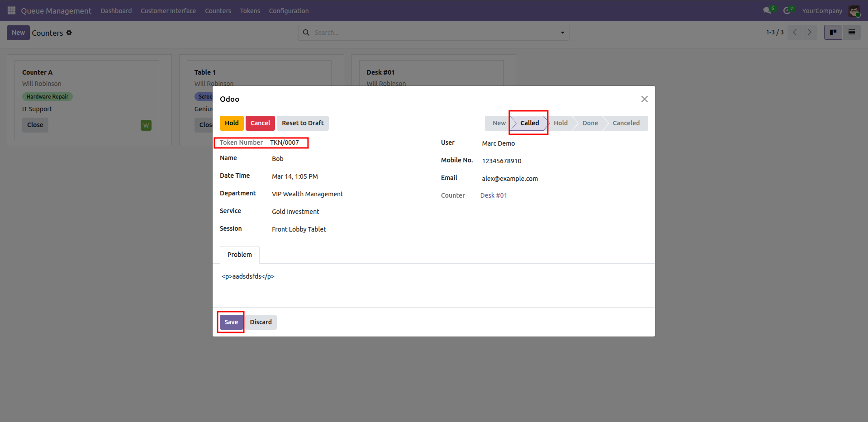Select the Problem tab
The height and width of the screenshot is (422, 868).
239,255
